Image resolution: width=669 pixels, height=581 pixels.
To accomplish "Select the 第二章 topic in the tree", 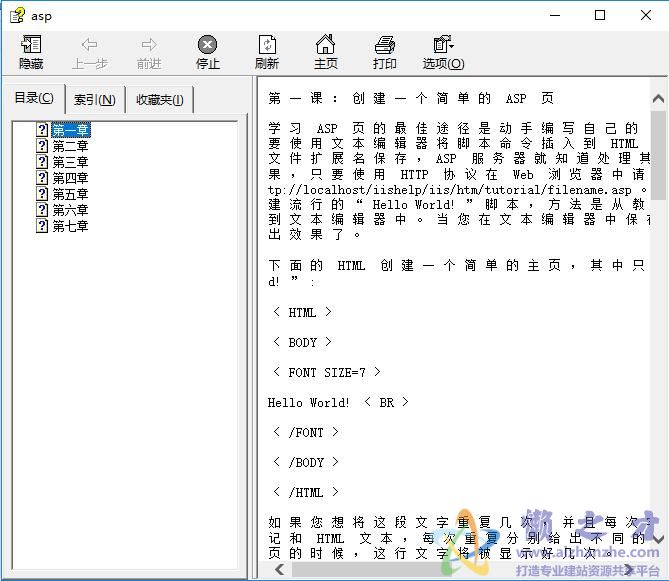I will [70, 146].
